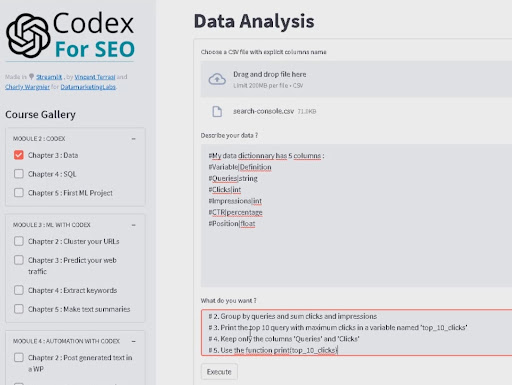Uncheck Chapter 3 : Data checkbox

pyautogui.click(x=19, y=155)
